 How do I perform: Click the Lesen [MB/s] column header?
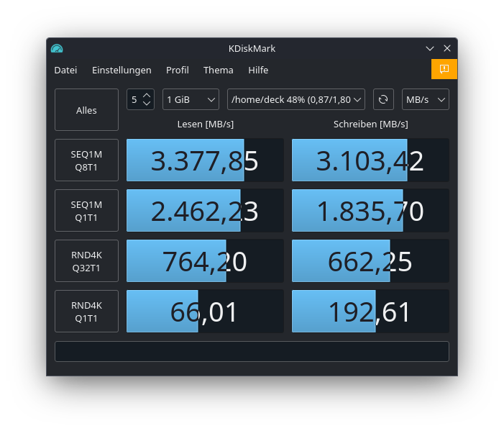206,124
